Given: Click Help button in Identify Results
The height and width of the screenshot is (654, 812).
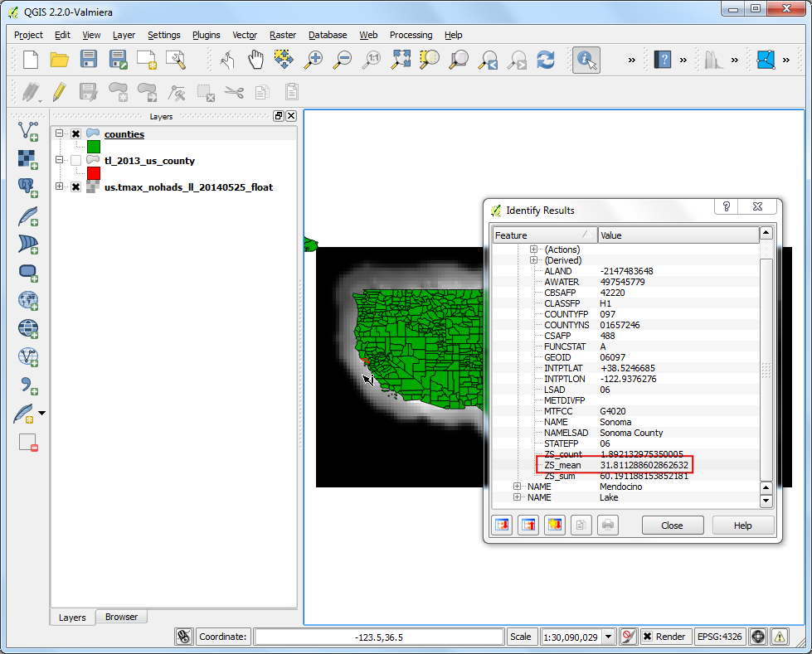Looking at the screenshot, I should tap(742, 526).
